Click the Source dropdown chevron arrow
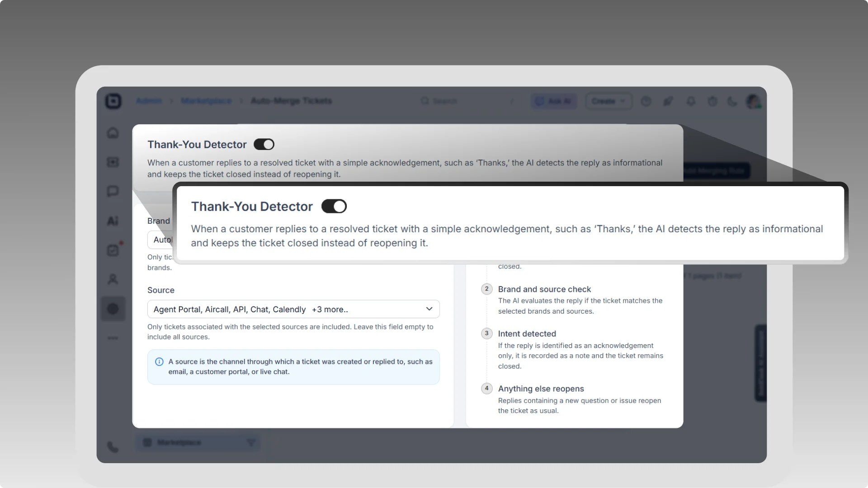Image resolution: width=868 pixels, height=488 pixels. click(429, 309)
